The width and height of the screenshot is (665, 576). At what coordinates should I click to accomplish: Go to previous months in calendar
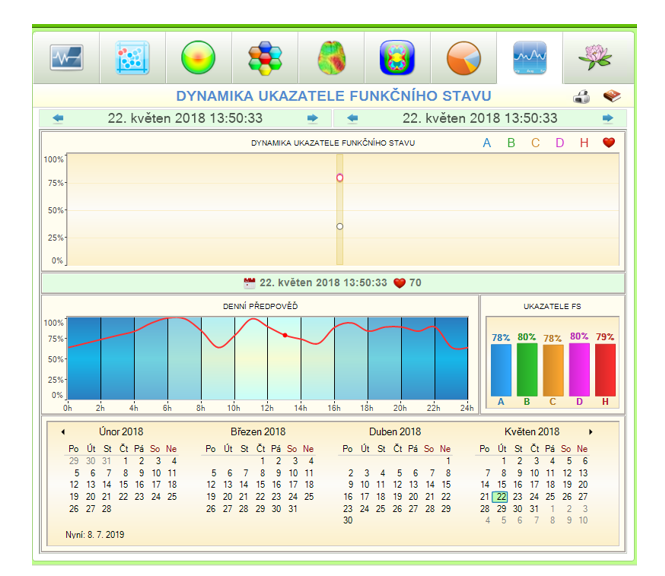pyautogui.click(x=63, y=432)
